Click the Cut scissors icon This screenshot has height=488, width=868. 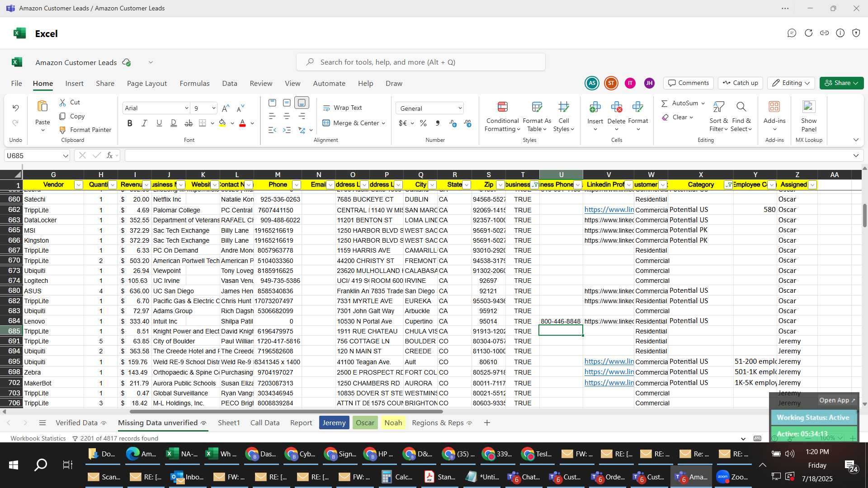coord(62,103)
